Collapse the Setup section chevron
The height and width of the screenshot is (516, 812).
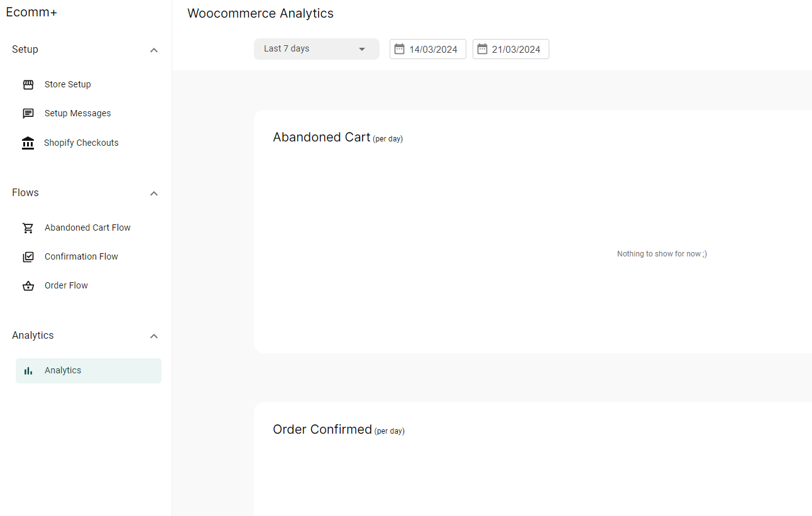tap(154, 50)
